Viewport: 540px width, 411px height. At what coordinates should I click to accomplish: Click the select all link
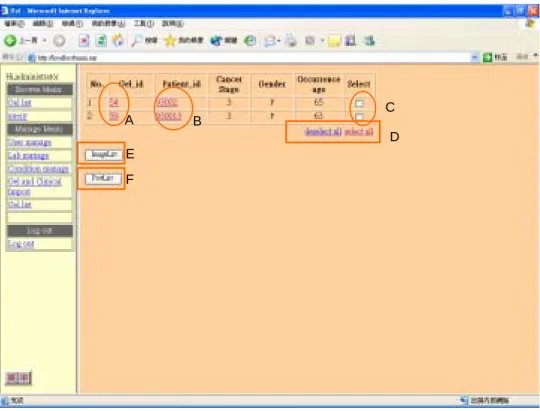[359, 132]
